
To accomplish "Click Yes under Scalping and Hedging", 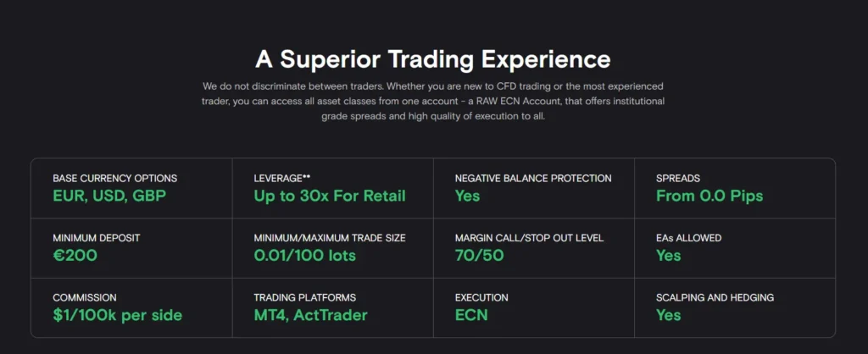I will click(x=668, y=315).
